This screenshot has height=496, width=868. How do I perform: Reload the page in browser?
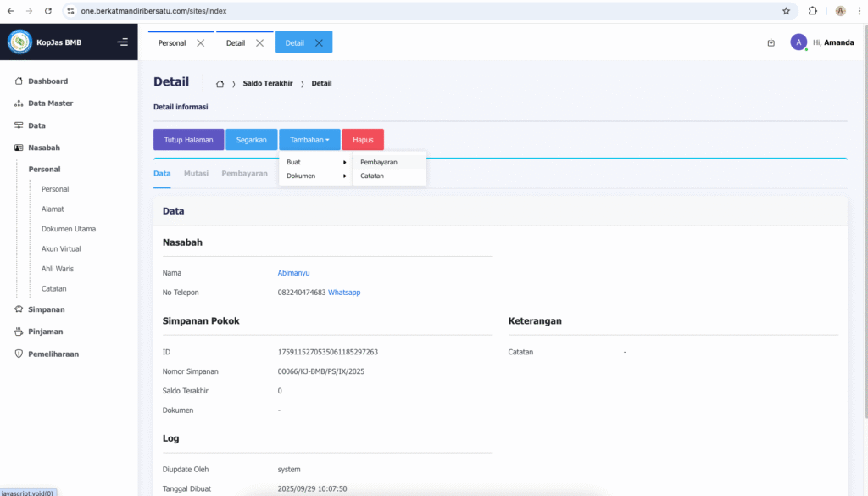point(47,11)
